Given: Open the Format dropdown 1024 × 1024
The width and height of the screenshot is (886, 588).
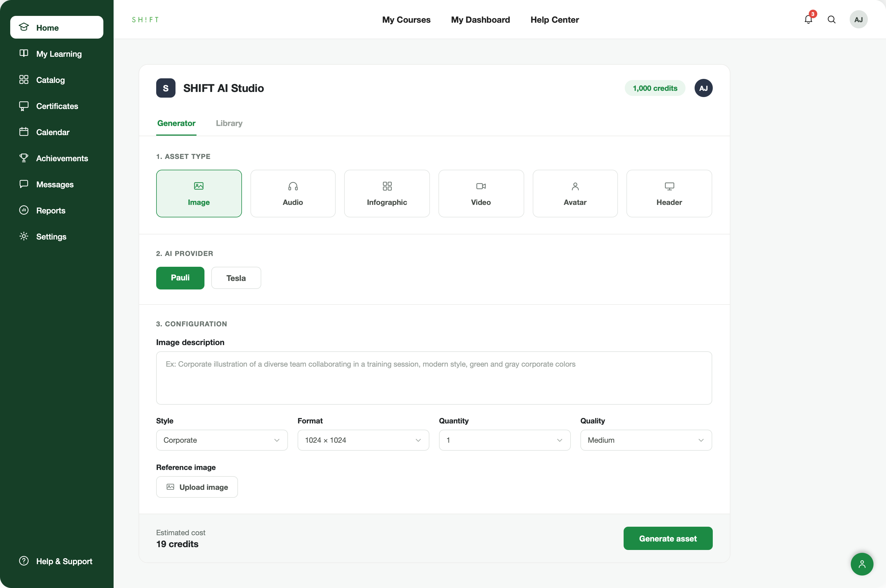Looking at the screenshot, I should point(363,440).
